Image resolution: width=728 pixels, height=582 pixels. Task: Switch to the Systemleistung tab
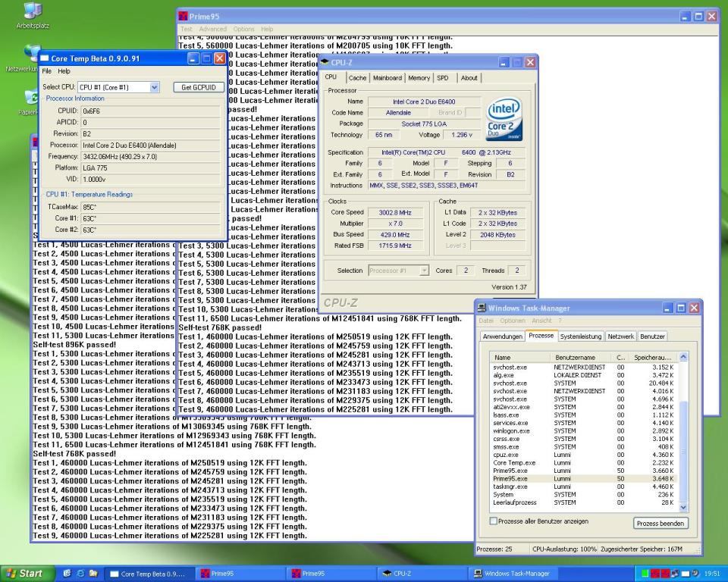coord(581,336)
